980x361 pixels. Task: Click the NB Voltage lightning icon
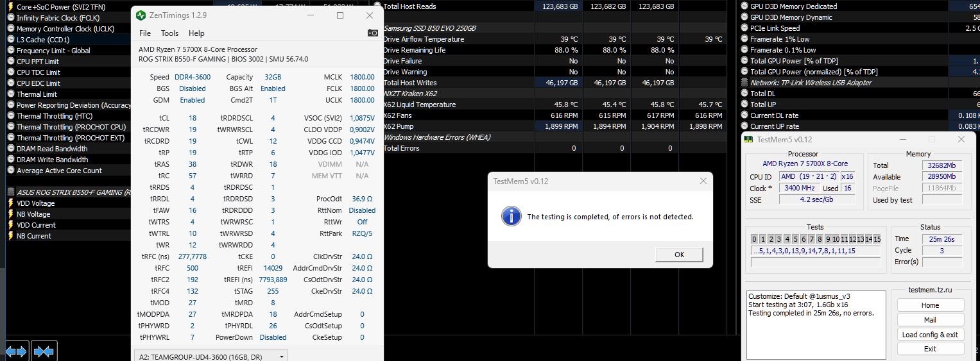click(11, 214)
